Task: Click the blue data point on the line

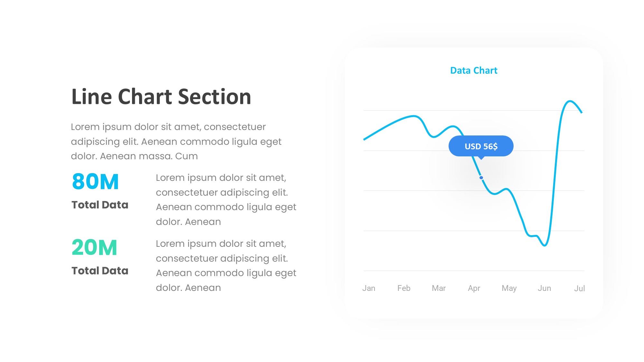Action: [x=481, y=178]
